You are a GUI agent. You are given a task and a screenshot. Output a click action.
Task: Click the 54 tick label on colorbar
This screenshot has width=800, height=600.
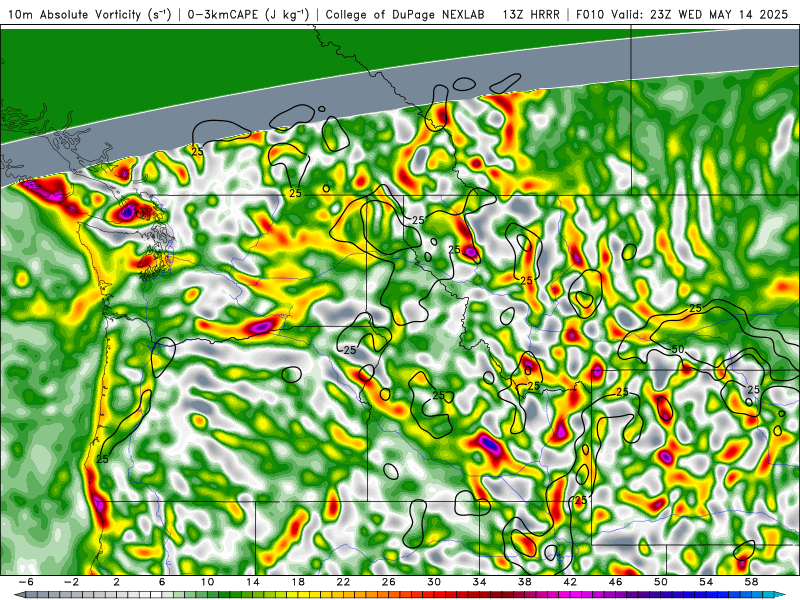coord(706,582)
